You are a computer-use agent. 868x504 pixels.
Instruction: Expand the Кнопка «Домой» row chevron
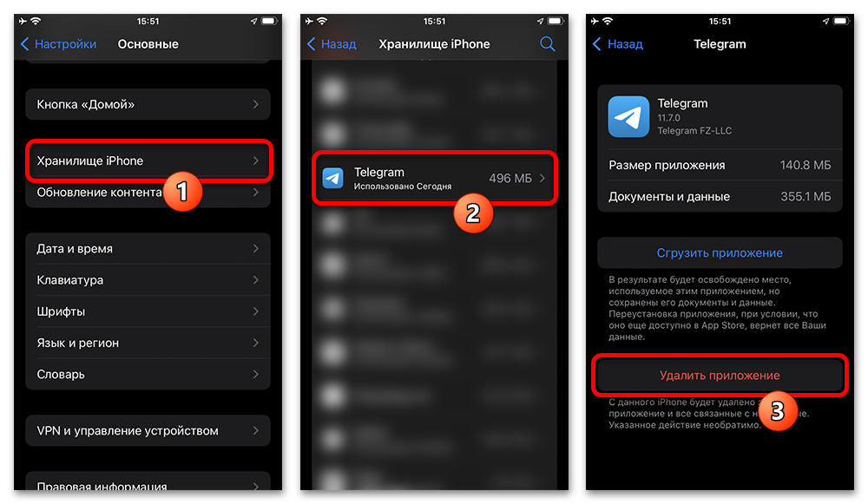click(x=256, y=104)
